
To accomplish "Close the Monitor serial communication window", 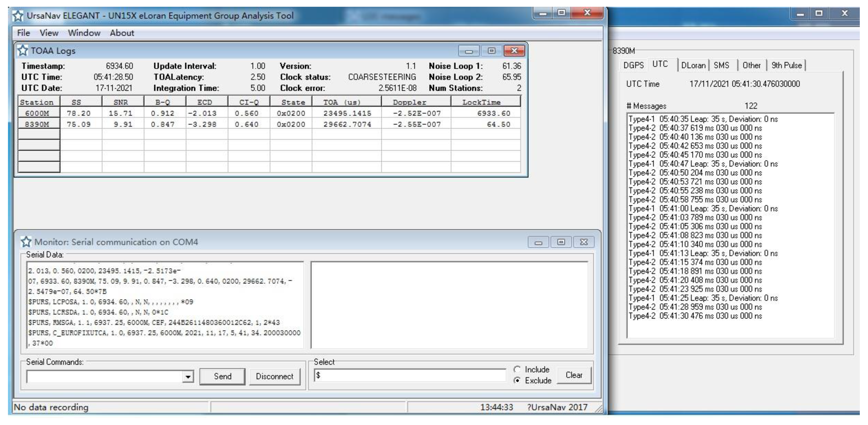I will 584,242.
